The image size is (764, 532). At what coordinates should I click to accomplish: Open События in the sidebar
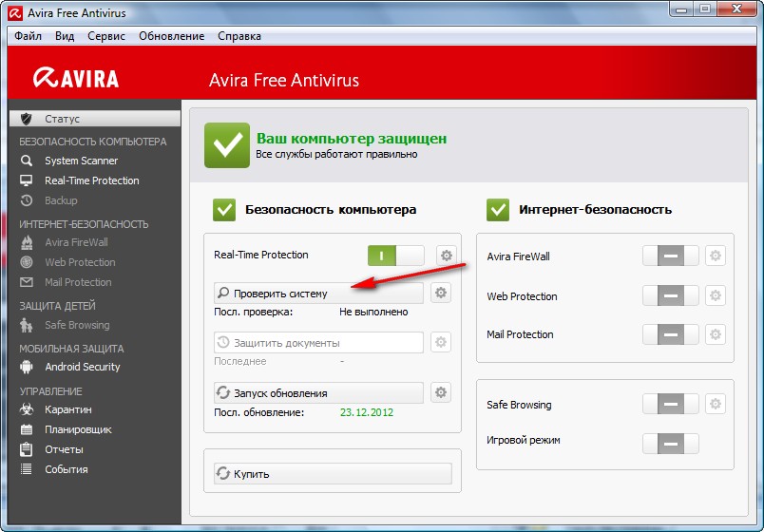click(67, 469)
